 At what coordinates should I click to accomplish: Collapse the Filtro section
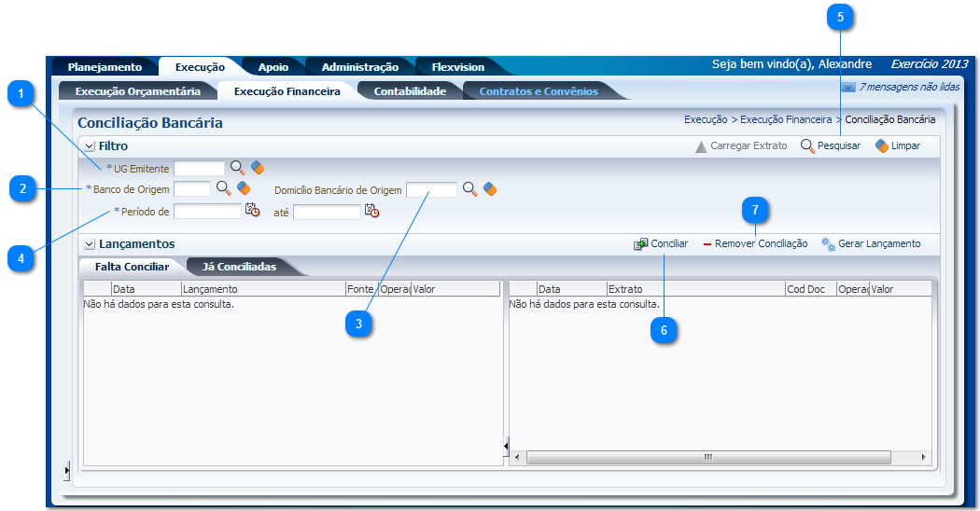tap(90, 146)
